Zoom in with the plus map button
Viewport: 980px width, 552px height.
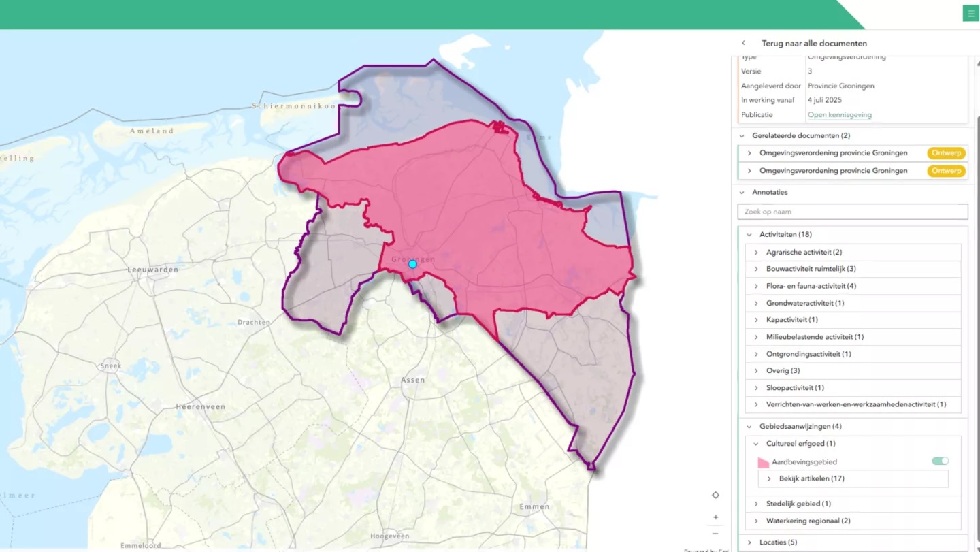tap(715, 517)
